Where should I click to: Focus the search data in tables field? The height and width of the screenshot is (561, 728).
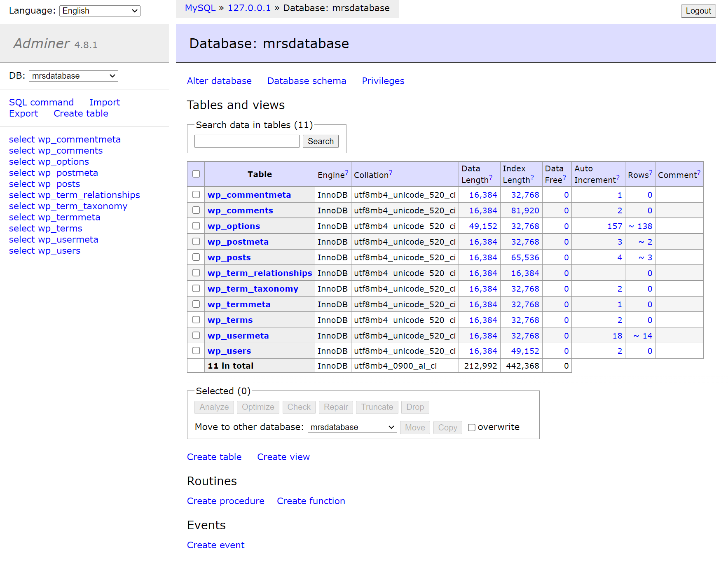tap(247, 141)
